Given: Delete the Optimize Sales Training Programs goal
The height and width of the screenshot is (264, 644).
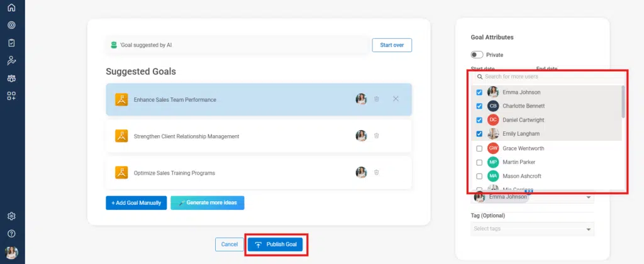Looking at the screenshot, I should click(376, 172).
